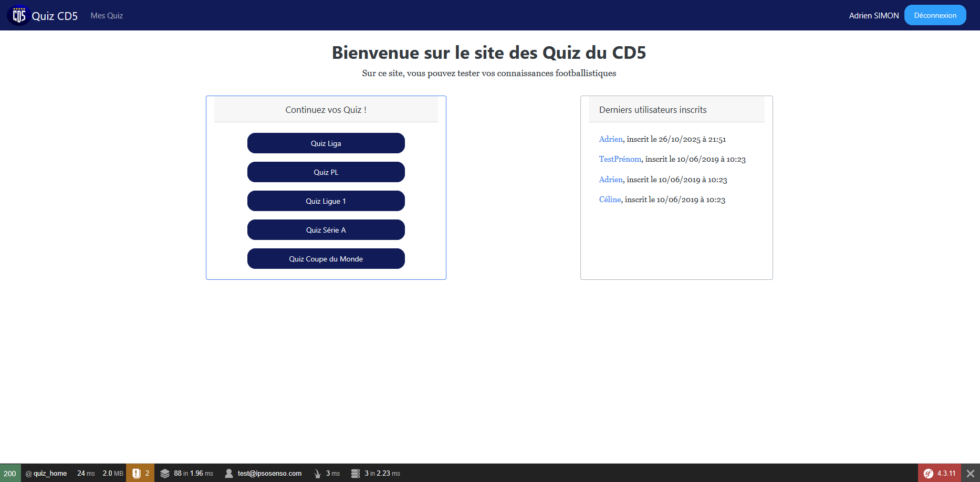Inspect database queries via the stack icon
This screenshot has height=482, width=980.
coord(376,473)
